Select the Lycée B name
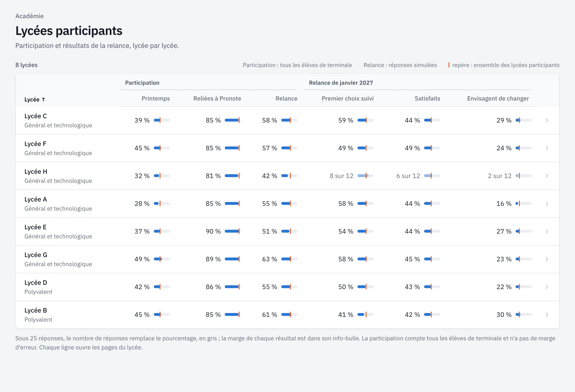The width and height of the screenshot is (575, 392). coord(36,310)
